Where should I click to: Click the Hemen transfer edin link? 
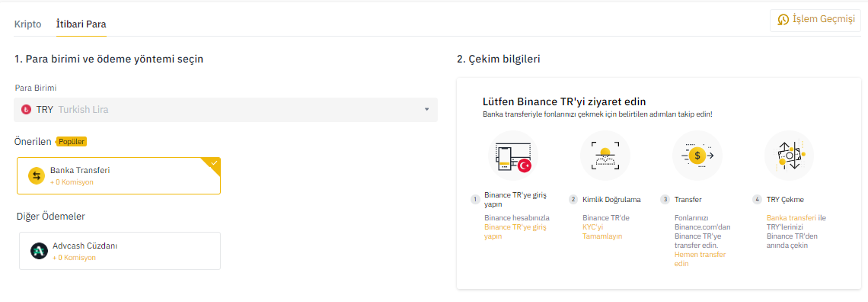tap(700, 259)
